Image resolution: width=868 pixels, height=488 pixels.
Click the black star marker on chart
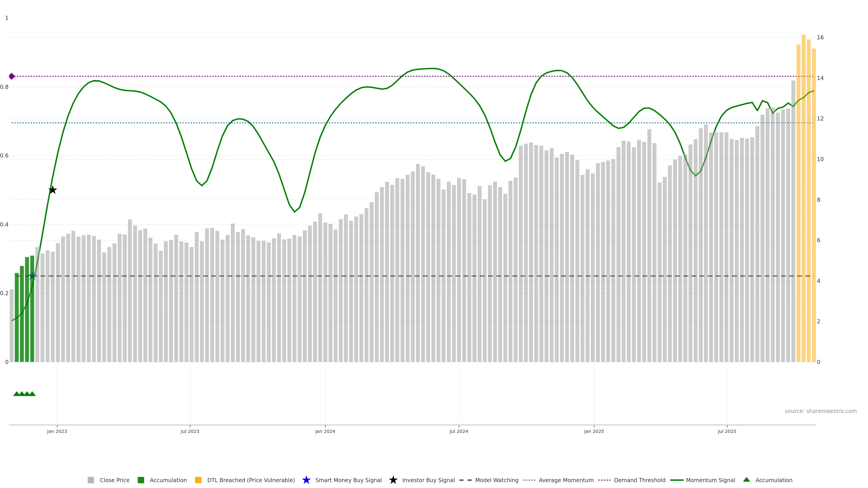53,190
